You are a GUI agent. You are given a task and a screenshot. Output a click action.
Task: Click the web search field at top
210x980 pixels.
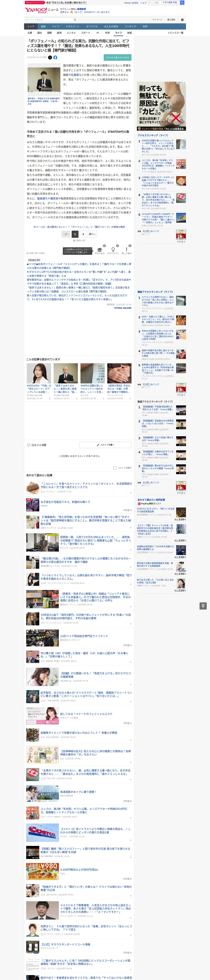click(155, 3)
